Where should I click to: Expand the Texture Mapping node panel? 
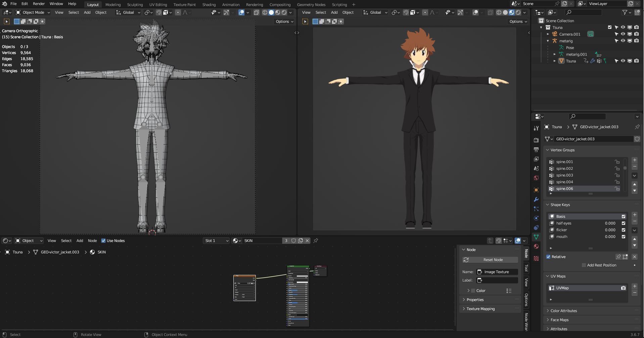tap(480, 309)
